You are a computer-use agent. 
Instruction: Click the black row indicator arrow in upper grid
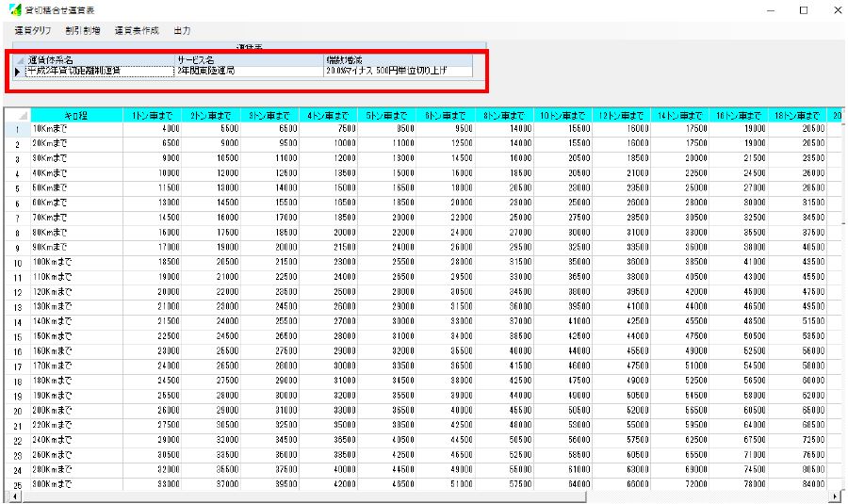[x=18, y=71]
